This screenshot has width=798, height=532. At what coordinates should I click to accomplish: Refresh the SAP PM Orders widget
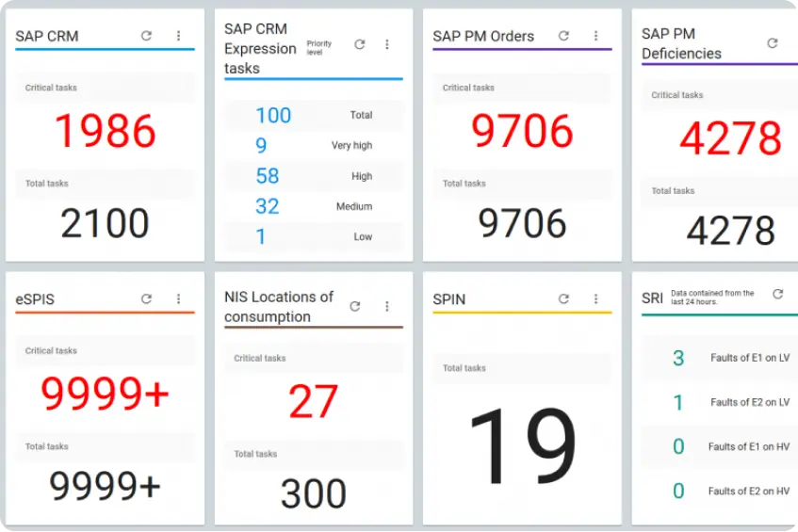pos(563,36)
